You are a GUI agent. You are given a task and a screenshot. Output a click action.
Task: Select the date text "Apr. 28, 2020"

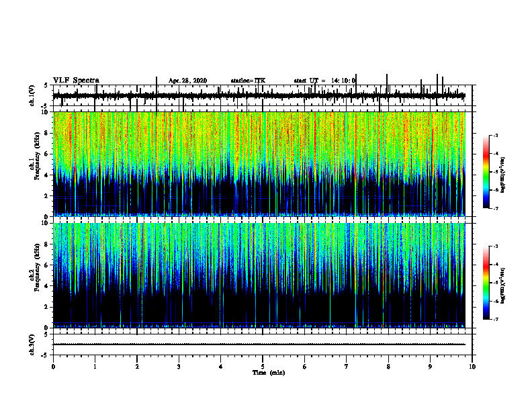point(187,81)
